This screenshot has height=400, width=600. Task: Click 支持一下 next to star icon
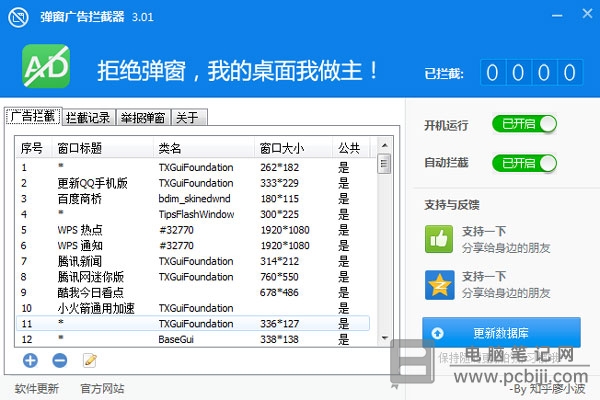point(484,276)
